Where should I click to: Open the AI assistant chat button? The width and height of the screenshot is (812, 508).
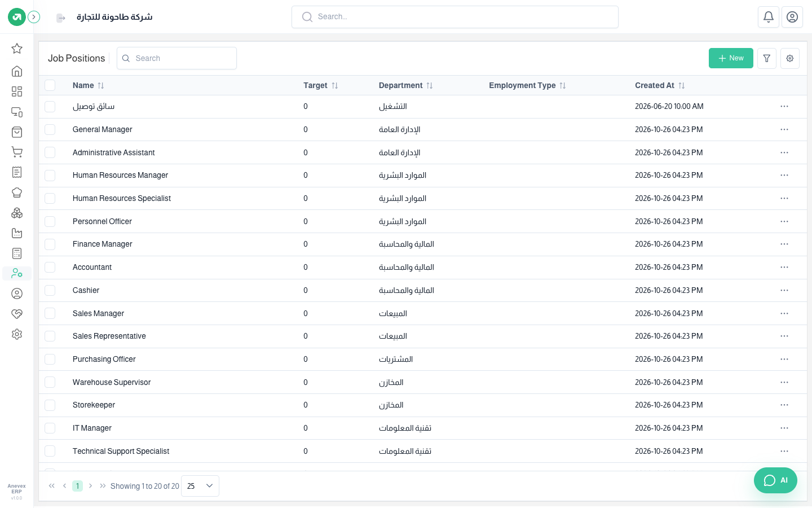click(775, 480)
